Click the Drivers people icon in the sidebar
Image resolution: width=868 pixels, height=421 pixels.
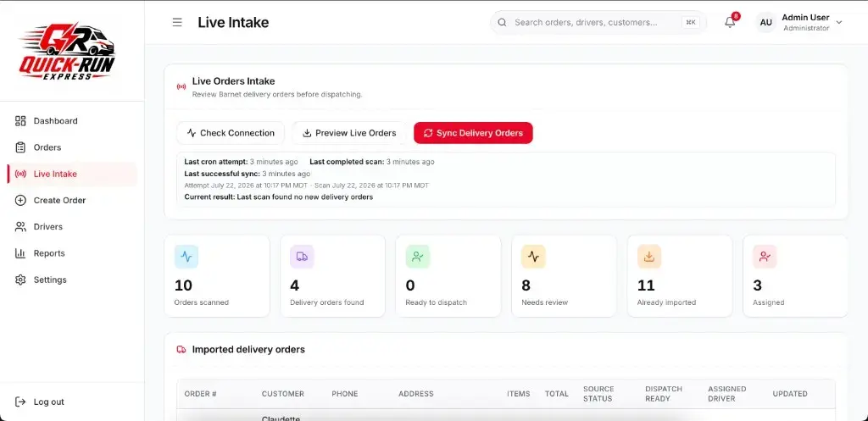pyautogui.click(x=20, y=227)
